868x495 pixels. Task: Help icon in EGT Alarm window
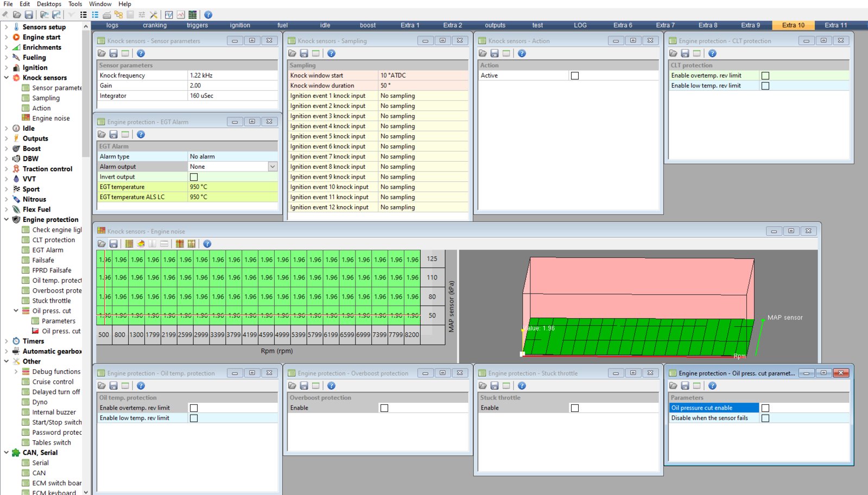pyautogui.click(x=141, y=134)
